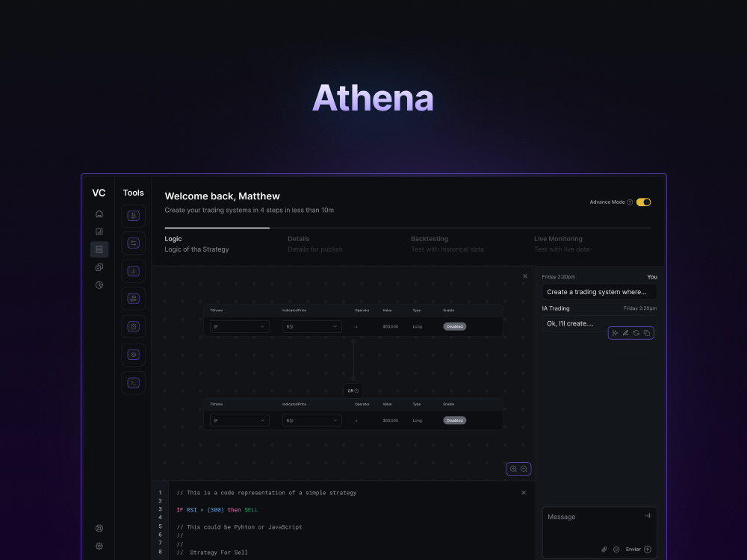Click 'IA Trading' sender name
747x560 pixels.
pyautogui.click(x=556, y=308)
